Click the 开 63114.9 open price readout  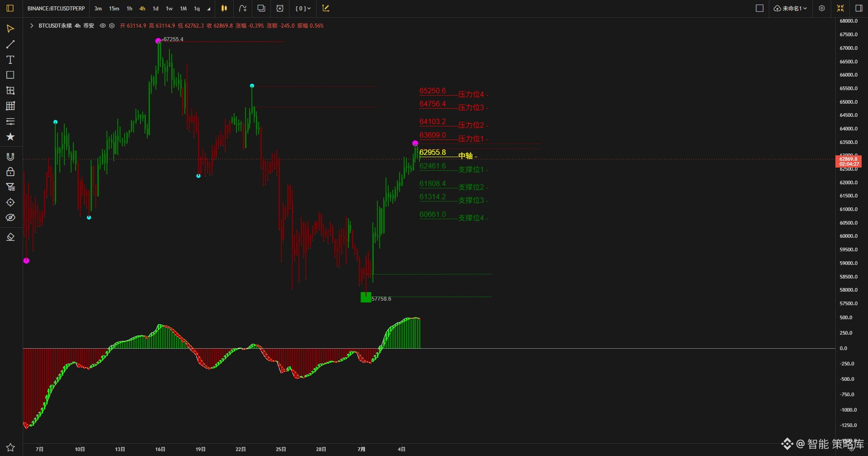pos(133,26)
